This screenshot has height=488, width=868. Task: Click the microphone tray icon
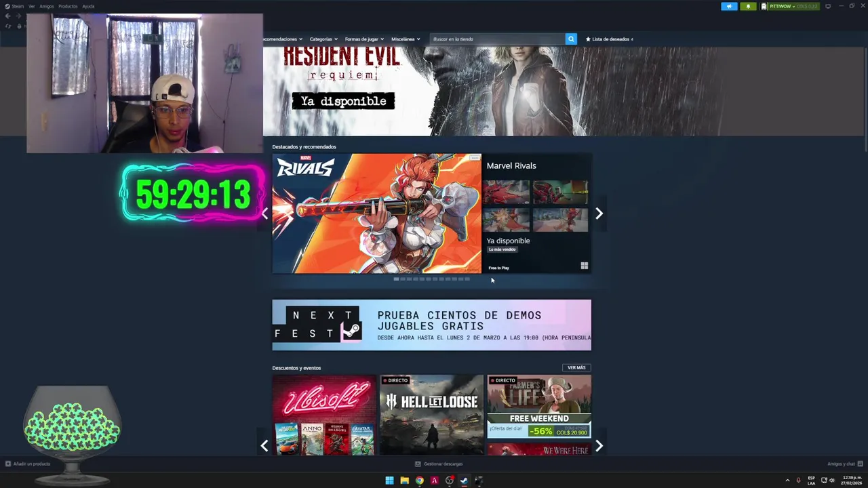798,481
